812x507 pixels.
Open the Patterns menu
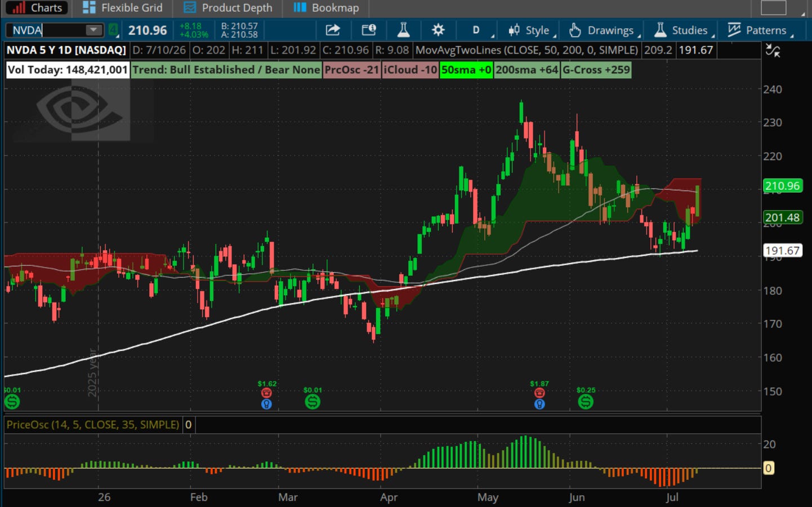pyautogui.click(x=760, y=30)
